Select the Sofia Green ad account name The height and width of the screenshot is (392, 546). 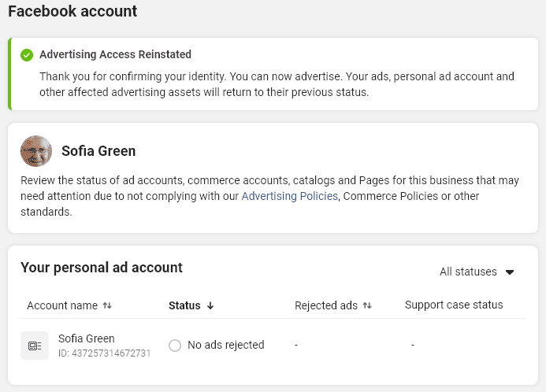[x=87, y=338]
